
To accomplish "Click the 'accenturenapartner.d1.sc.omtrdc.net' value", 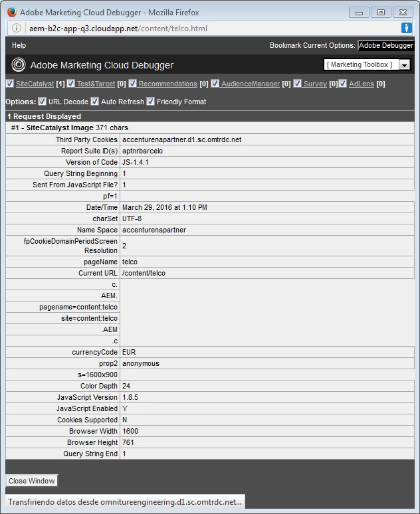I will point(182,139).
